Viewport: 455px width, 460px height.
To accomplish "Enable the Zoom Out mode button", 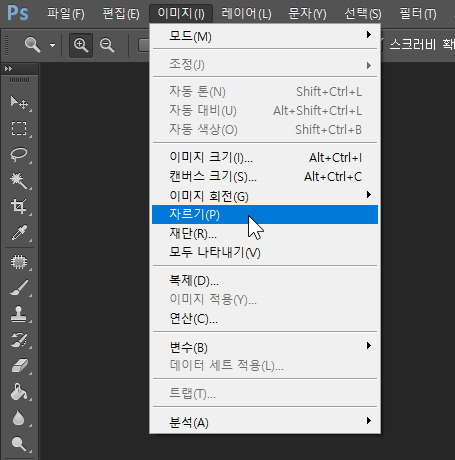I will (x=107, y=45).
